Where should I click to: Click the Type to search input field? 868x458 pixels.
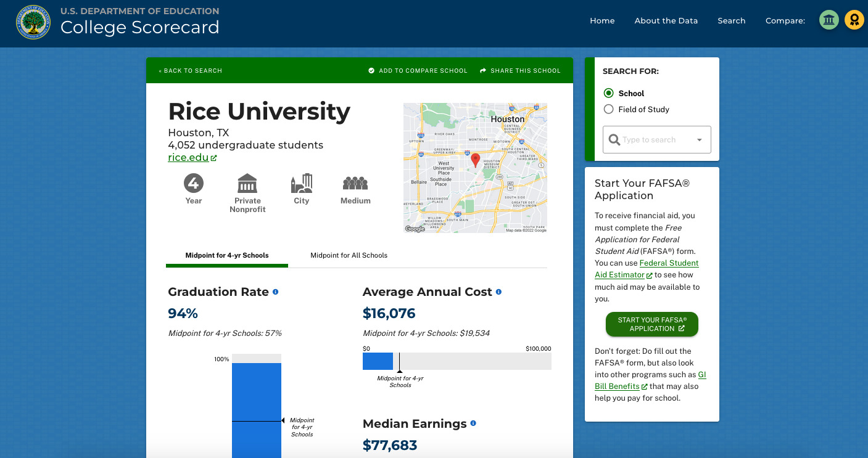coord(657,140)
